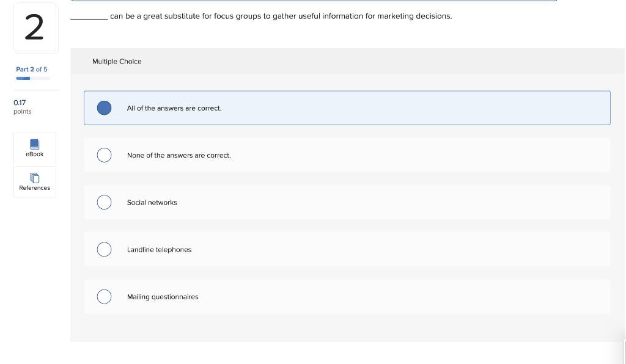Click the 'Part 2 of 5' link
Image resolution: width=626 pixels, height=364 pixels.
coord(31,70)
